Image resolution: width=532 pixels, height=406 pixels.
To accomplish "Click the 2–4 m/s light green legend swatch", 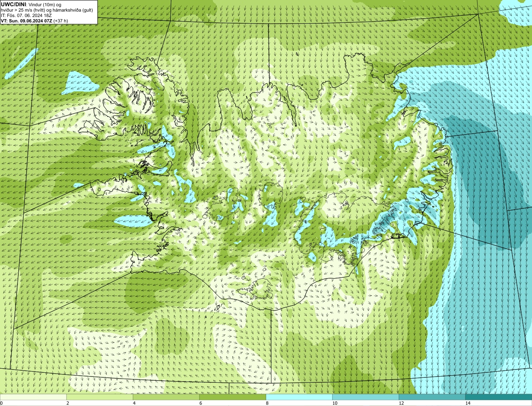I will [100, 397].
